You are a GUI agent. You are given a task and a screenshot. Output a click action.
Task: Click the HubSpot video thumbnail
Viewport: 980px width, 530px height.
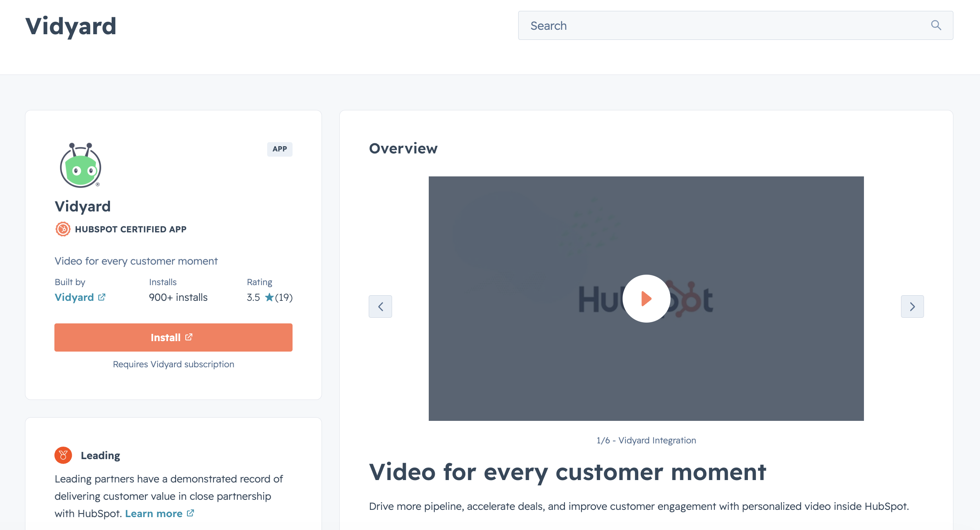pos(646,298)
